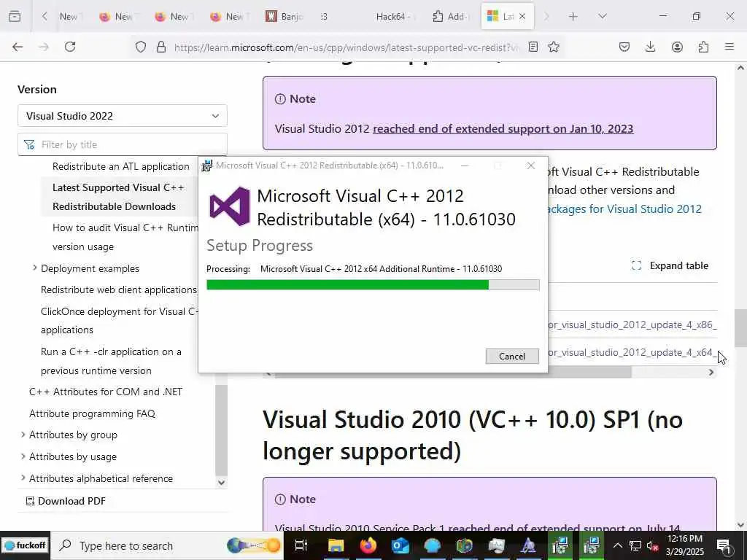
Task: View site security padlock info
Action: click(161, 47)
